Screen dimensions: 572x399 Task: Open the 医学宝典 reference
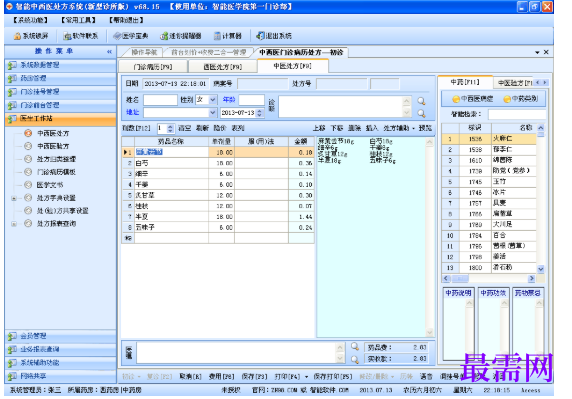tap(131, 36)
